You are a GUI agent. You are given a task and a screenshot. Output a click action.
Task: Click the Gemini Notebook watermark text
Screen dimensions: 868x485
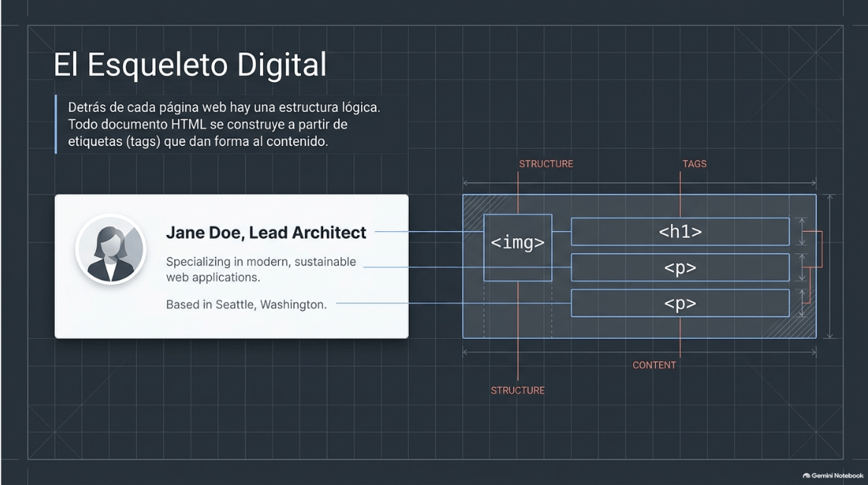pyautogui.click(x=837, y=476)
